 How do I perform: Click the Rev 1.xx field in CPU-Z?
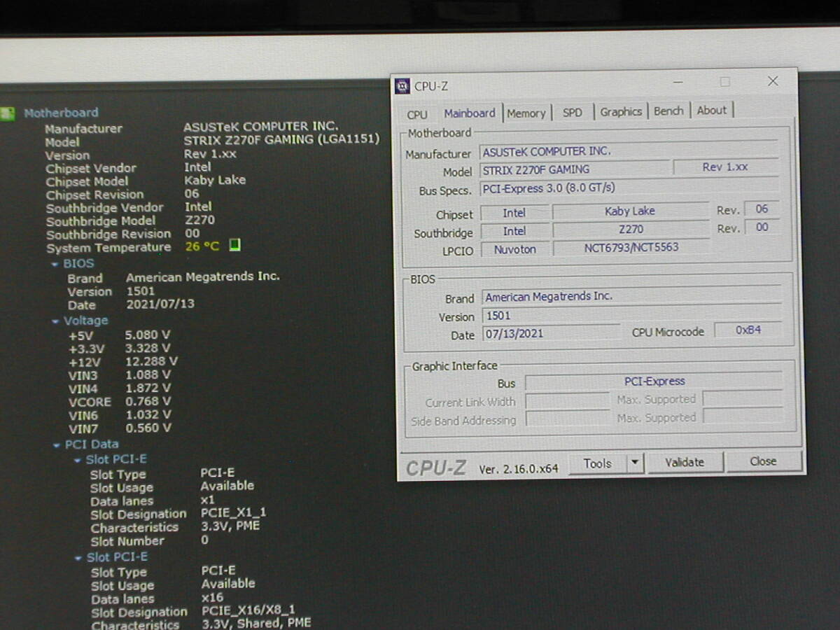coord(725,167)
